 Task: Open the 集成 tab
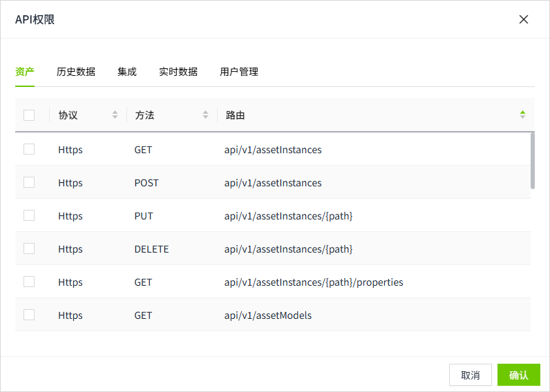click(x=127, y=72)
